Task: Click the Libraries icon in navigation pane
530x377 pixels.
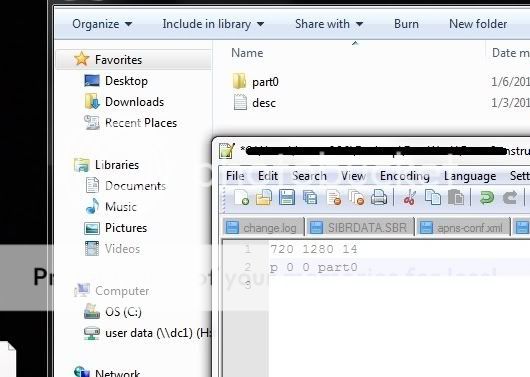Action: point(81,165)
